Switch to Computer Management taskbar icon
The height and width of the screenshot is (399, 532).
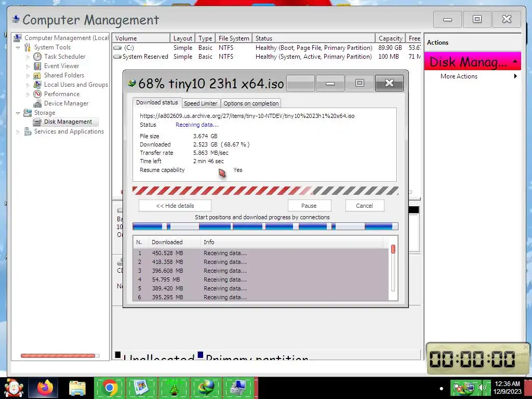point(238,388)
